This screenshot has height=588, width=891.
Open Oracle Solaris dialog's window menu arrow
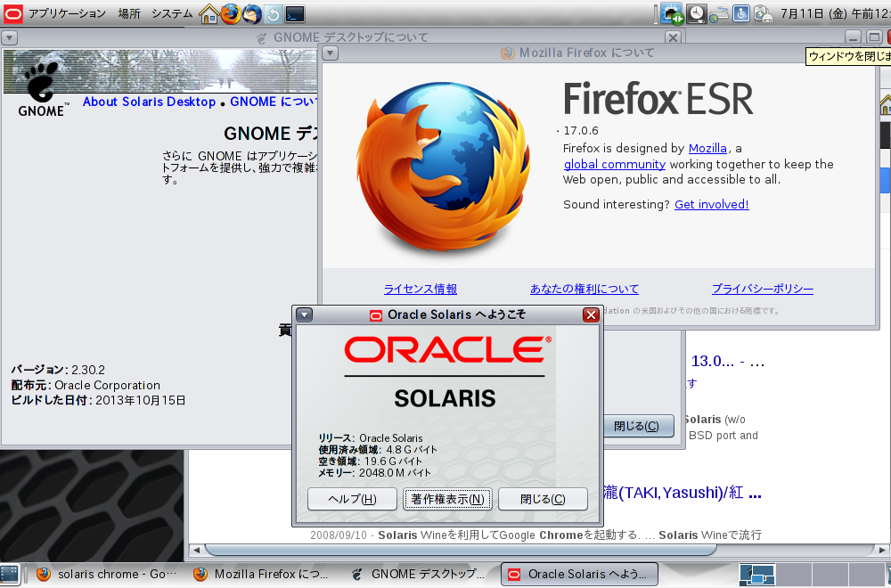tap(305, 314)
